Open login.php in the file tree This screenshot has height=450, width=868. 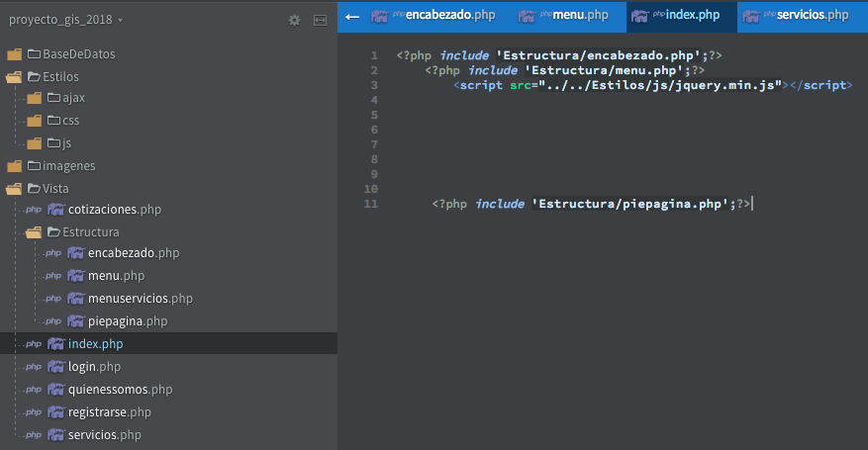tap(94, 367)
